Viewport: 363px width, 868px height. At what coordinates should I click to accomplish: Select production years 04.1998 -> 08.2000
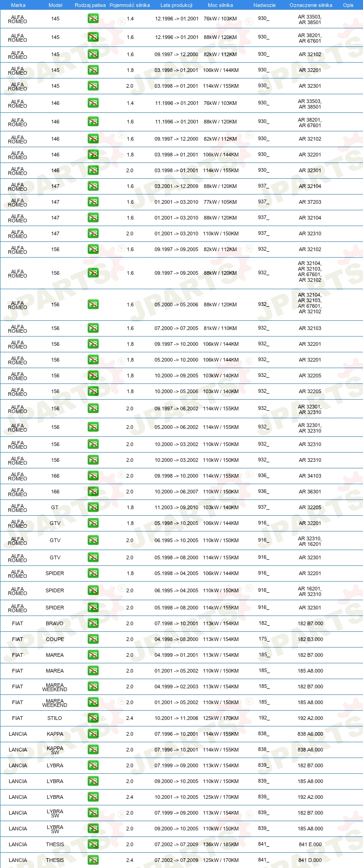point(176,639)
